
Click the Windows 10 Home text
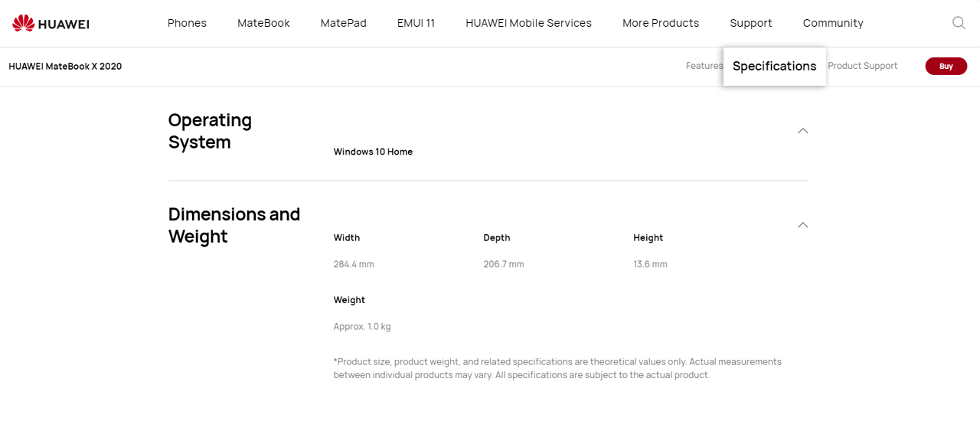click(373, 152)
